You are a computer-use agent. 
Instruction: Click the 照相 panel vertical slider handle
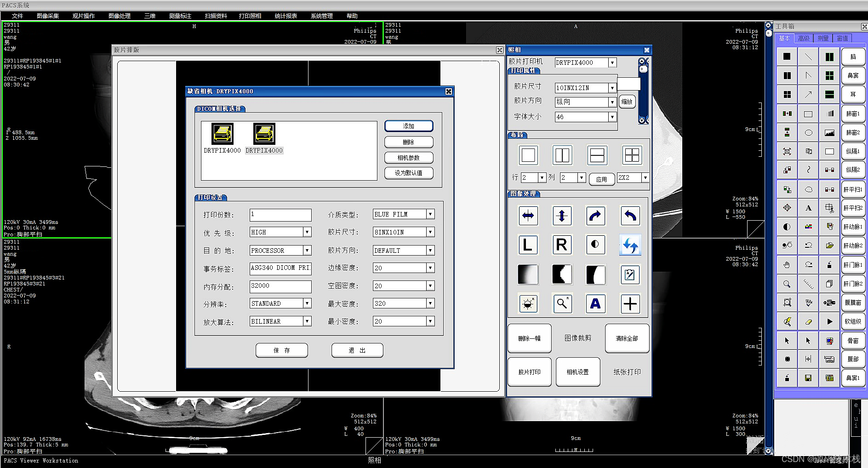point(644,69)
